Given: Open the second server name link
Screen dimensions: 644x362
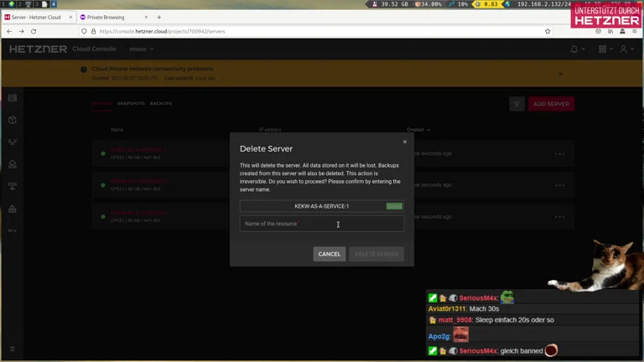Looking at the screenshot, I should [138, 181].
